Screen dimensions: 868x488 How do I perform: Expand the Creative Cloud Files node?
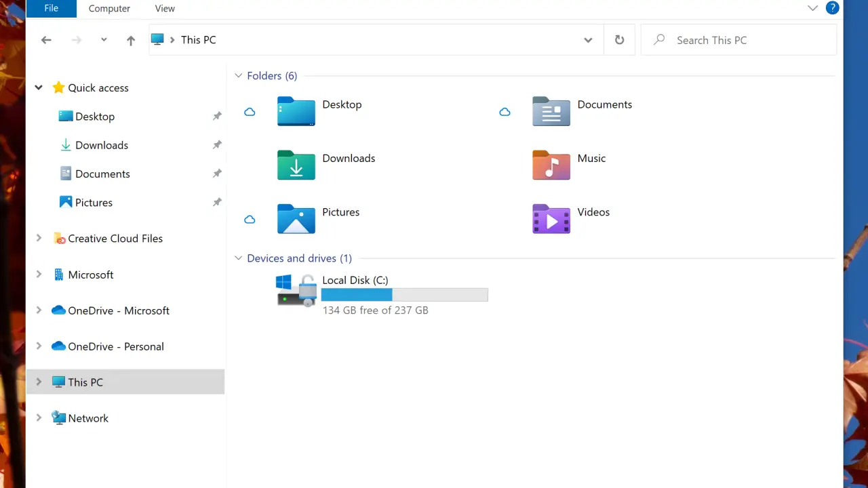coord(39,238)
